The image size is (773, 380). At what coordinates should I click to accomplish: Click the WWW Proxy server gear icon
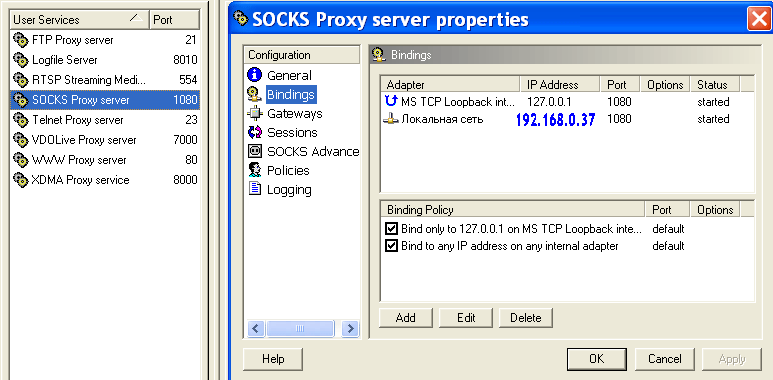(21, 160)
